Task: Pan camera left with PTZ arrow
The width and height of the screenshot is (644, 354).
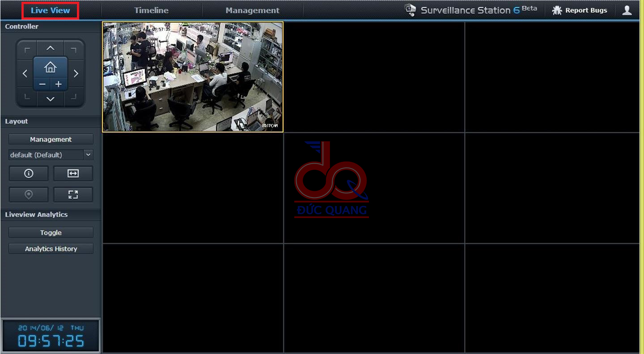Action: pos(25,73)
